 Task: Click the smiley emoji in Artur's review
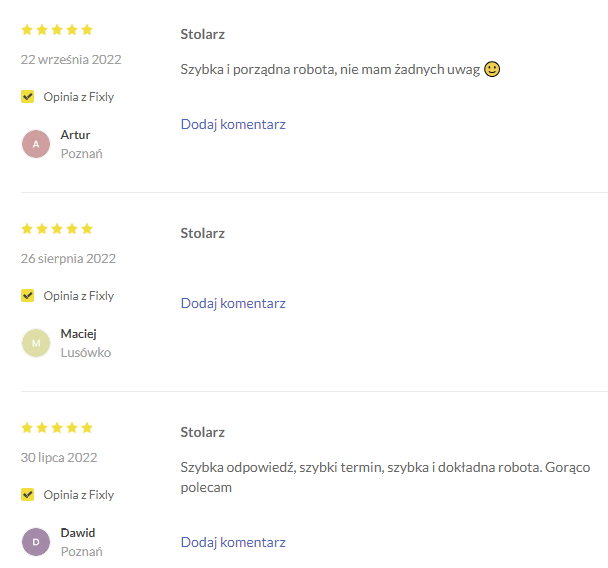pos(491,70)
